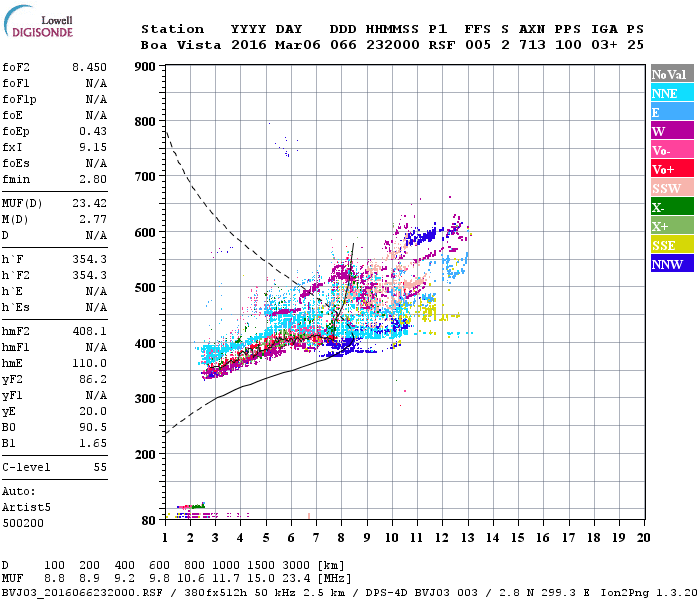Click the Lowell Digisonde logo
Image resolution: width=700 pixels, height=600 pixels.
click(x=38, y=21)
